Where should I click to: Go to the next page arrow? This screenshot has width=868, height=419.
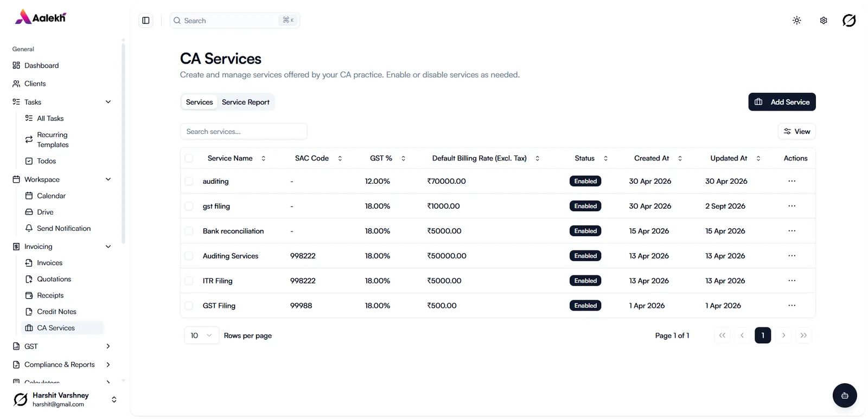point(783,336)
